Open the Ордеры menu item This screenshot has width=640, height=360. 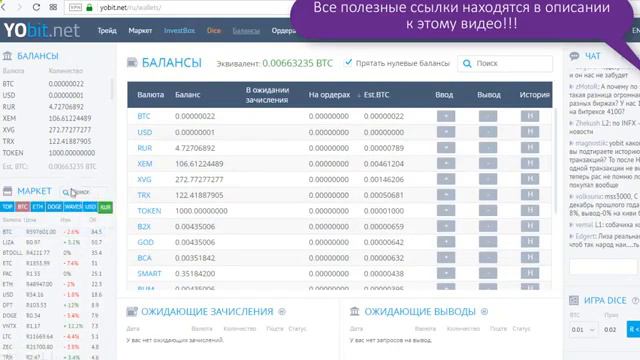(x=283, y=31)
